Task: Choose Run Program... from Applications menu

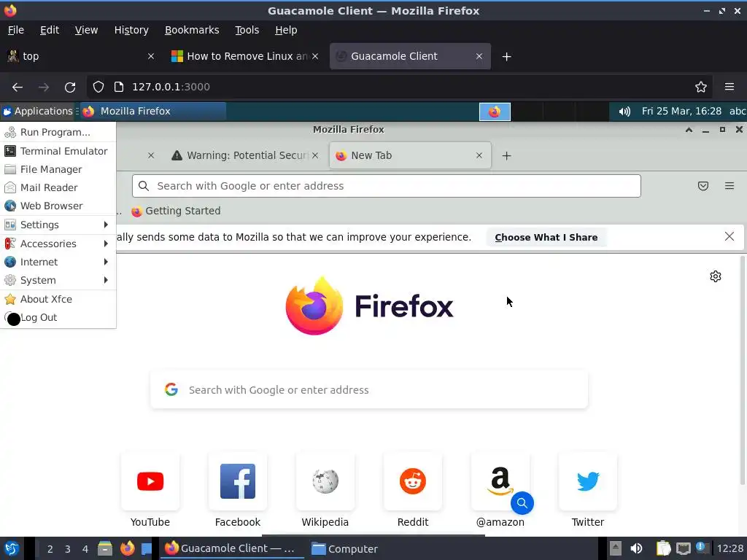Action: [58, 133]
